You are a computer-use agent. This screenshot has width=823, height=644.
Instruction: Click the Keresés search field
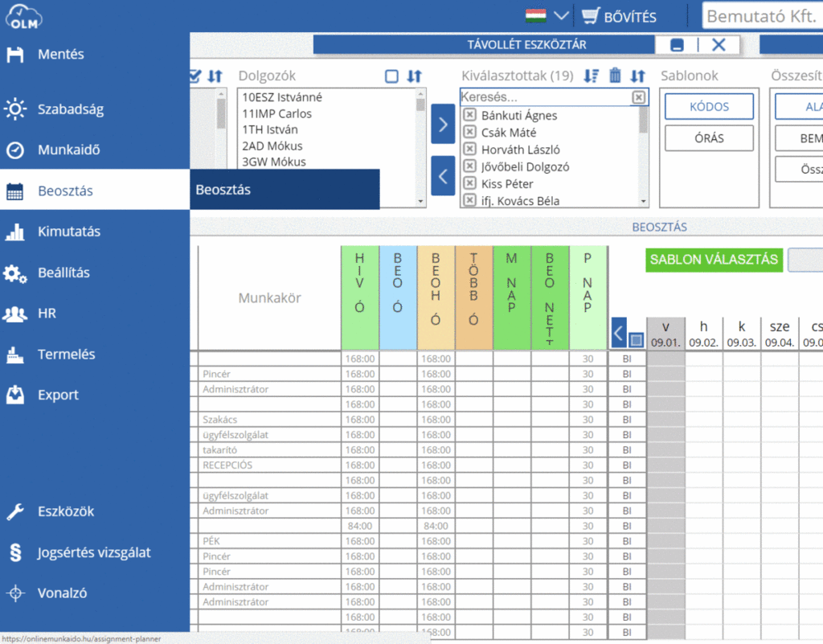click(x=546, y=97)
